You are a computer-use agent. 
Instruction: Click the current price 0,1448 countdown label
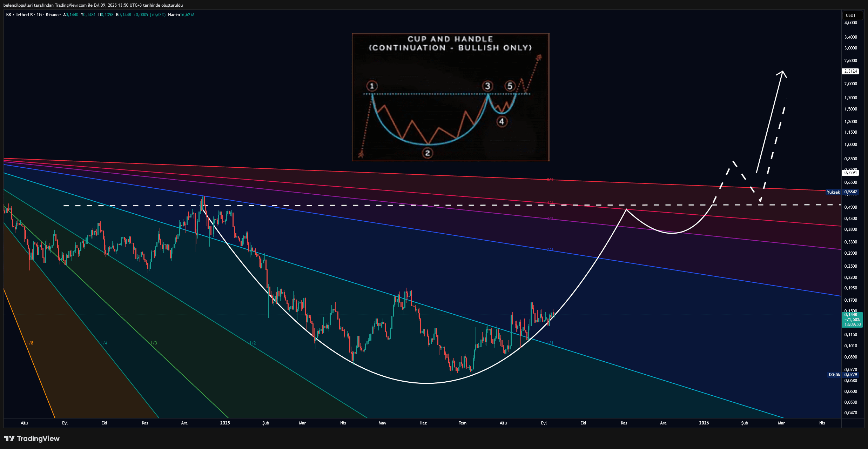click(852, 320)
